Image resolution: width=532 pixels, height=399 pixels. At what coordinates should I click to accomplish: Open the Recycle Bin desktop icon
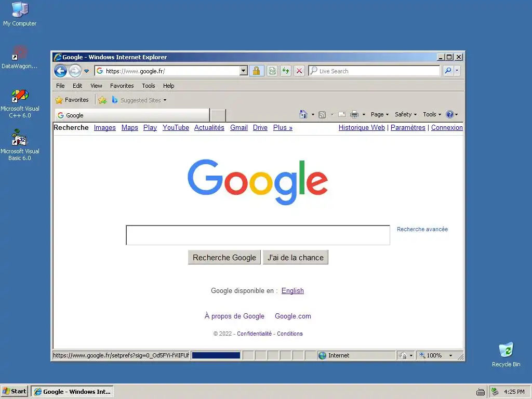click(506, 354)
